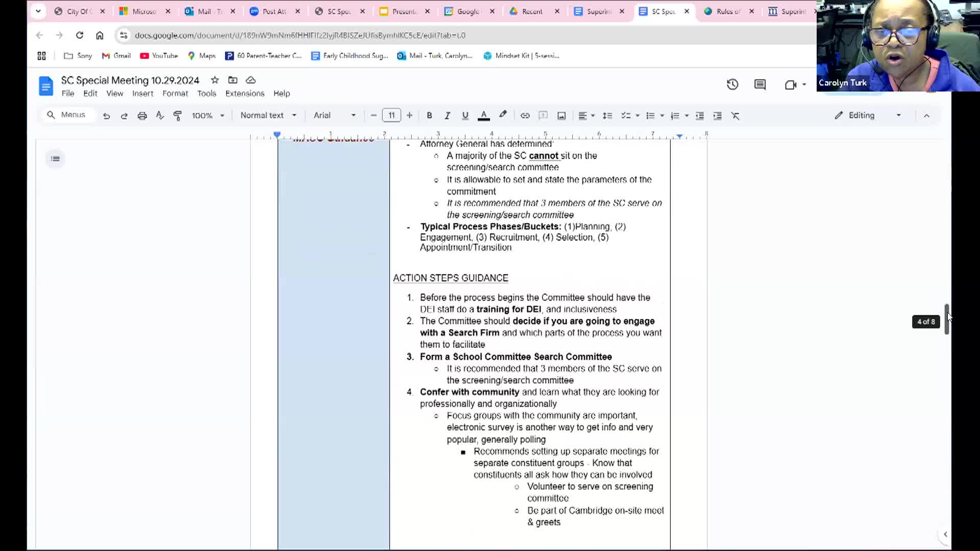
Task: Add a comment from toolbar icon
Action: click(x=543, y=116)
